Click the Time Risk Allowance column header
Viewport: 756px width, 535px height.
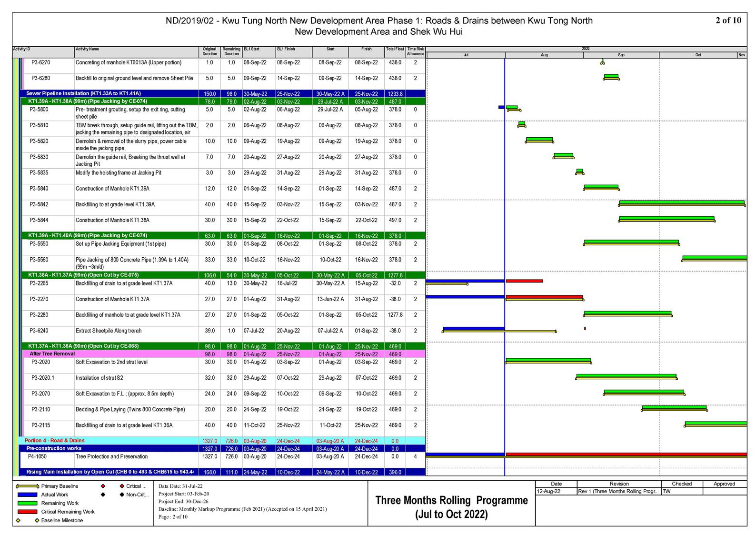(415, 51)
